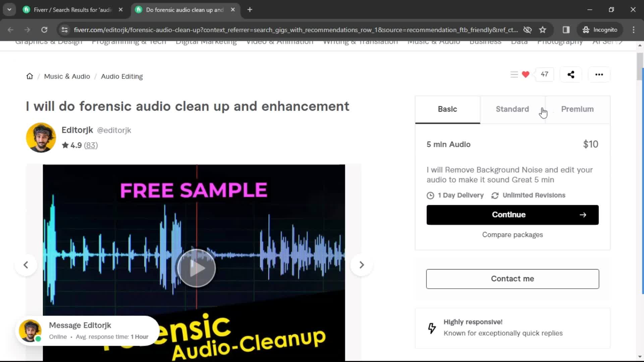
Task: Expand the Compare packages link
Action: 512,234
